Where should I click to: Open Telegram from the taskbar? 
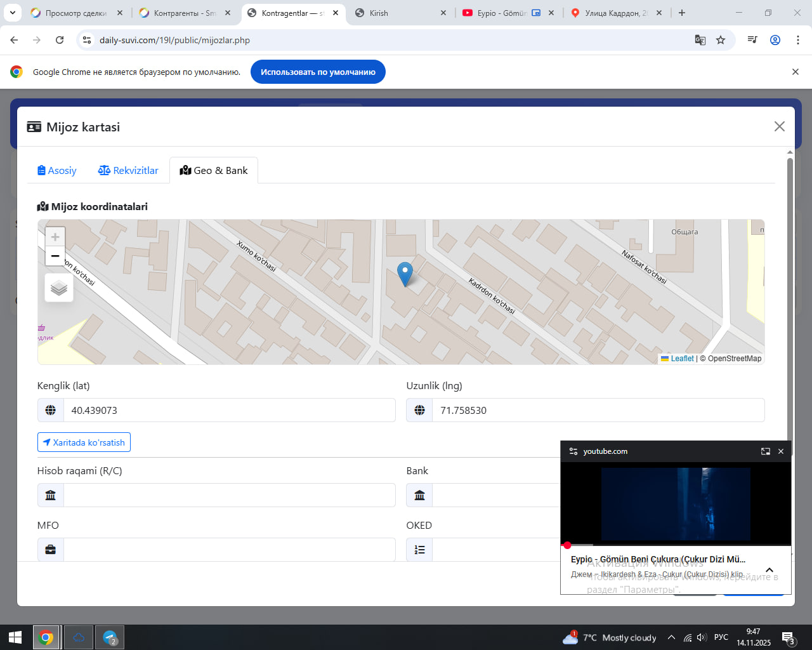point(110,637)
